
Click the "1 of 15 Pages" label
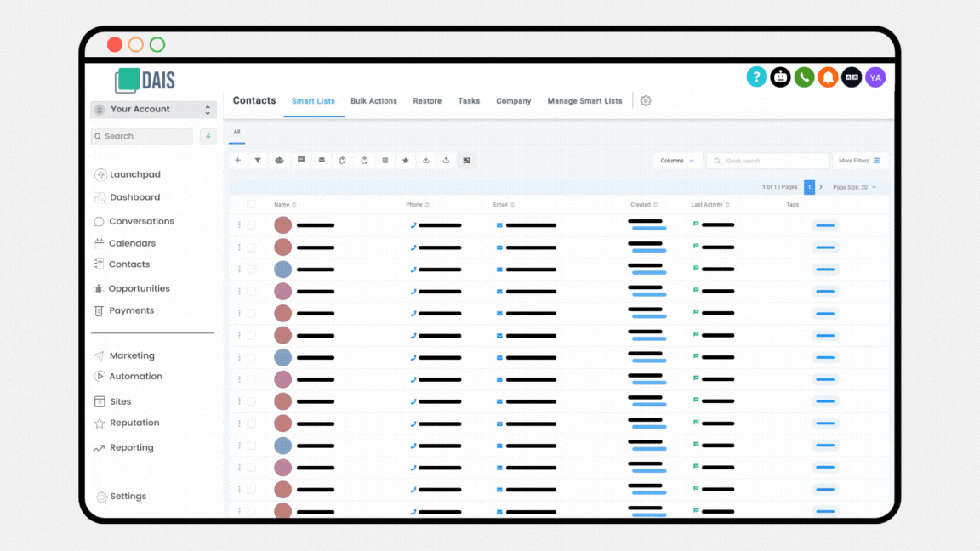(x=779, y=187)
